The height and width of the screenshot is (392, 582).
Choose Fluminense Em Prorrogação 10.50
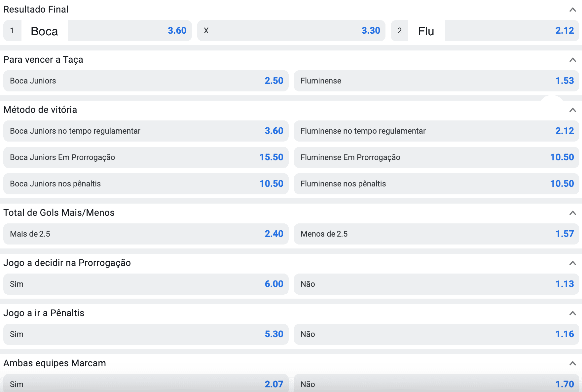pos(437,157)
